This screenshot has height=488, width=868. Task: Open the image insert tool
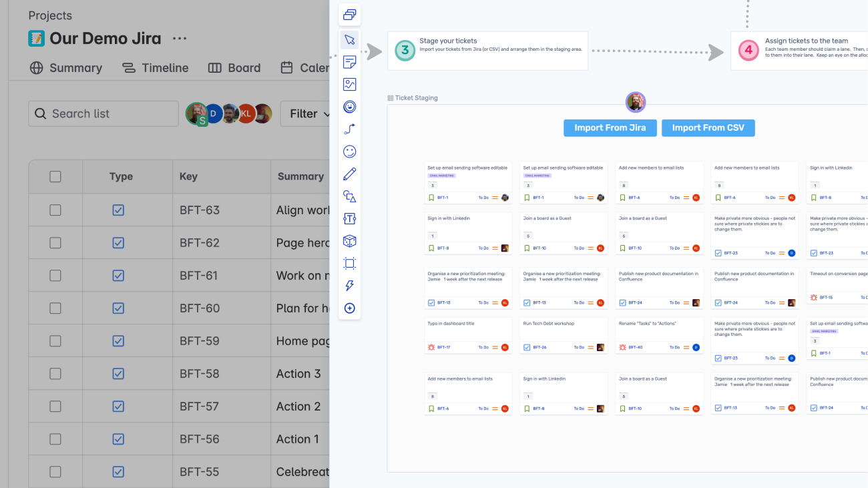[349, 85]
